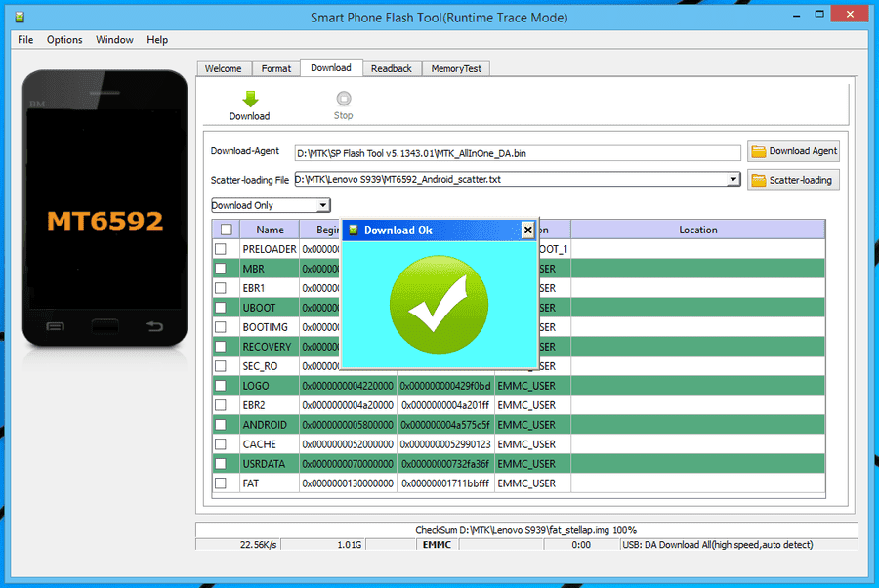Minimize the Smart Phone Flash Tool window

coord(796,15)
